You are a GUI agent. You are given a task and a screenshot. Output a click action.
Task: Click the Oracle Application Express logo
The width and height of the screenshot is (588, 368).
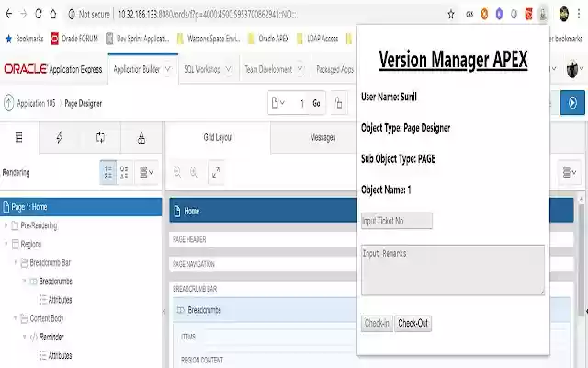point(53,69)
